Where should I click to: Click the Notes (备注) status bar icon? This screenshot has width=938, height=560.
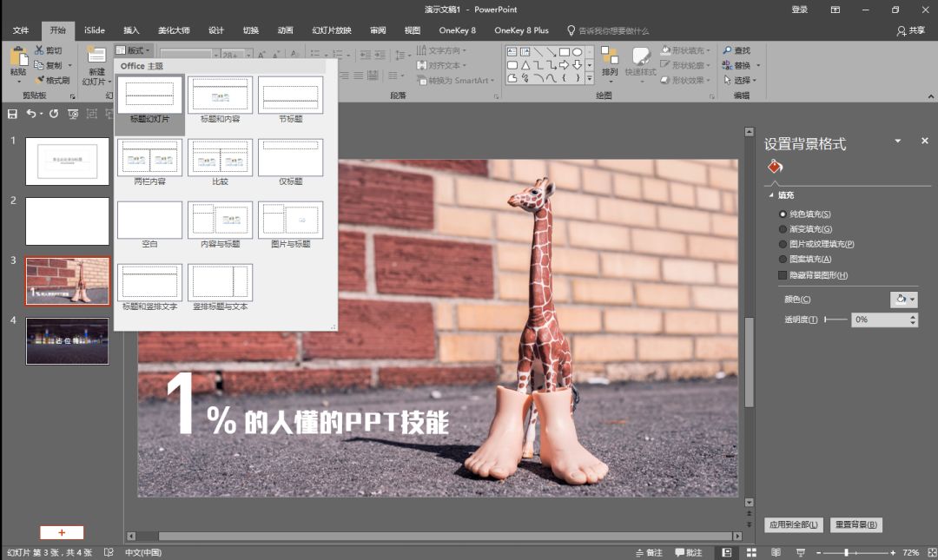tap(649, 552)
